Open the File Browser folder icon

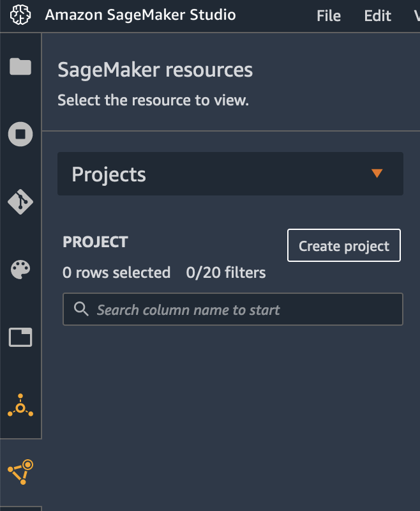click(x=20, y=66)
